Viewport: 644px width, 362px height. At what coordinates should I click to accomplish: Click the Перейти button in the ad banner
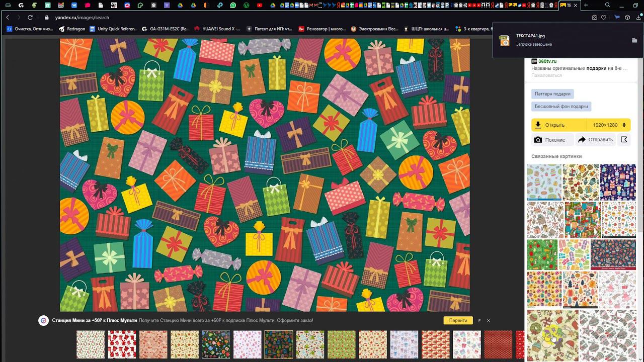point(458,320)
